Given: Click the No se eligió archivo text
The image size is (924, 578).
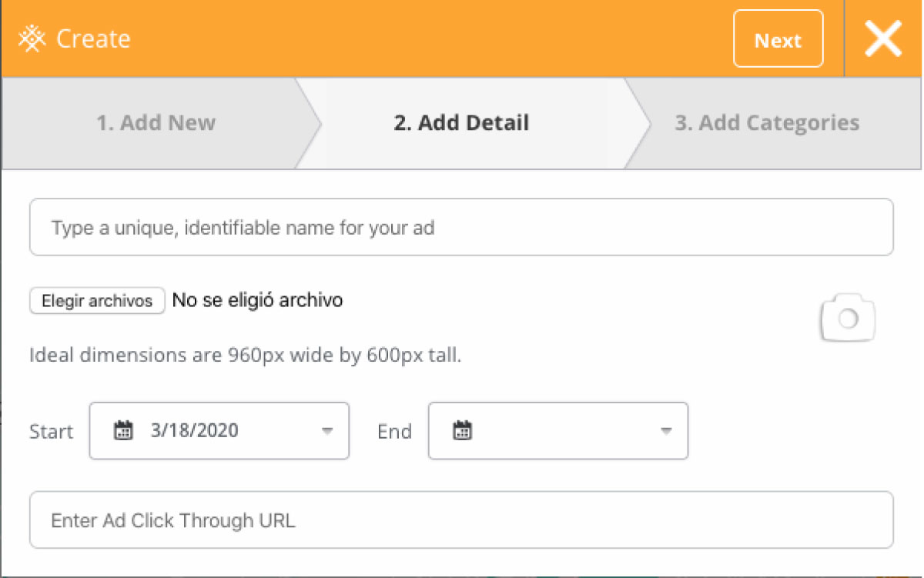Looking at the screenshot, I should 257,300.
